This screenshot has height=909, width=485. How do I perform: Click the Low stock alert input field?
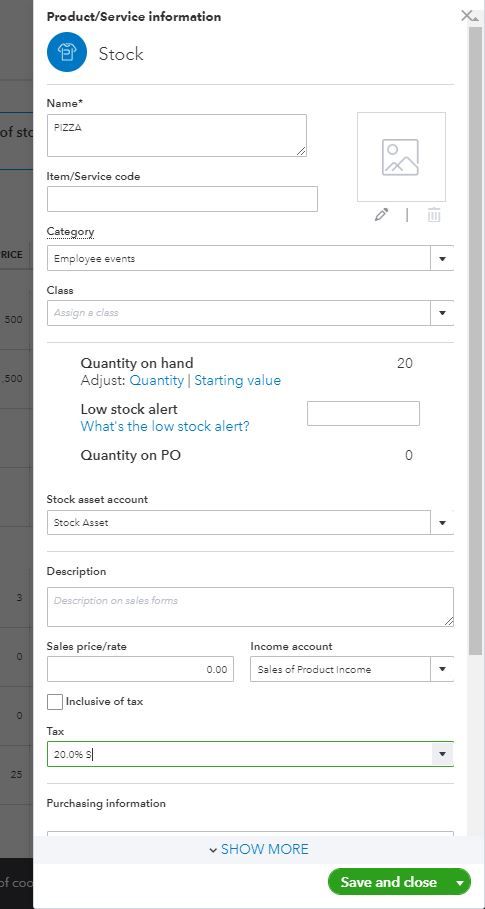[363, 413]
